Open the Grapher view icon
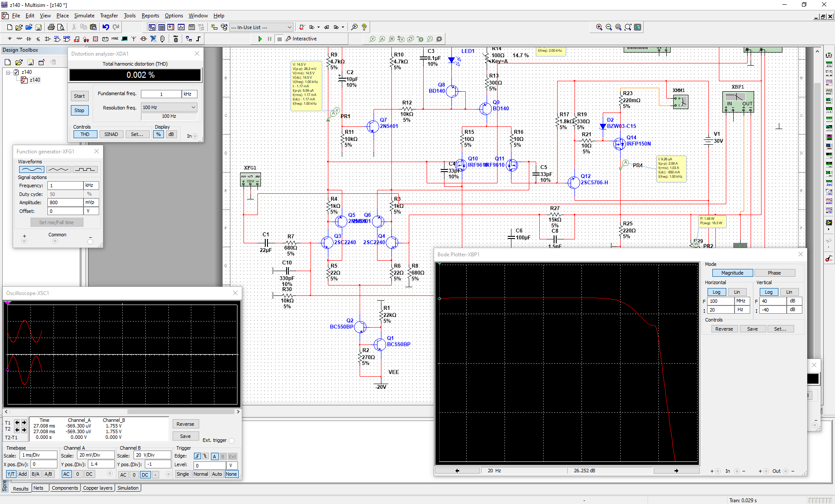Image resolution: width=835 pixels, height=504 pixels. click(x=181, y=27)
